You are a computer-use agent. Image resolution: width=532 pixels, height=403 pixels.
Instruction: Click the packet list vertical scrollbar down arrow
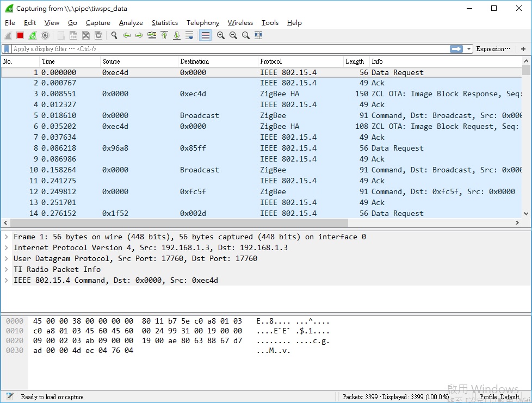(526, 214)
